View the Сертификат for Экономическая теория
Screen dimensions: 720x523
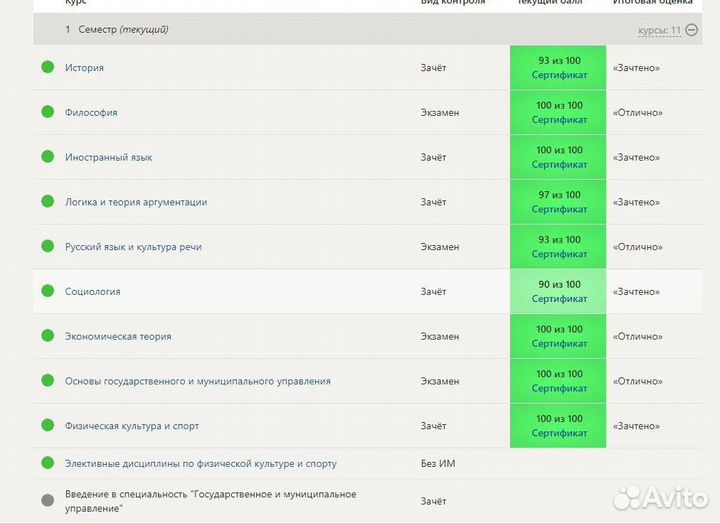point(559,344)
